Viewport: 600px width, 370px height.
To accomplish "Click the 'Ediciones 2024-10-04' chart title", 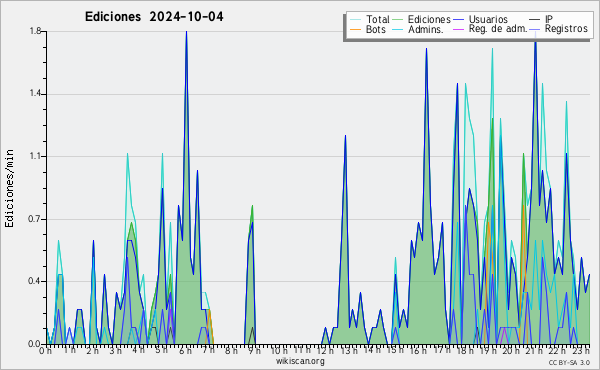I will pos(154,17).
